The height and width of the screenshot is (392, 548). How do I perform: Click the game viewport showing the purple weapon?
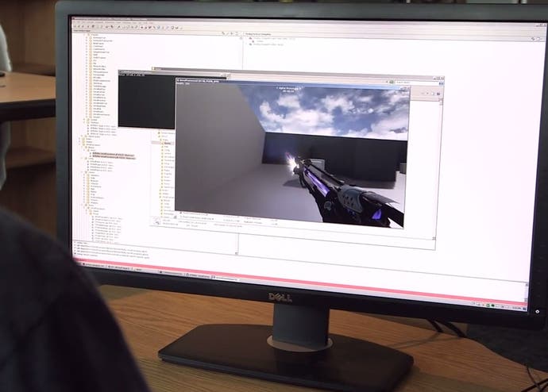292,154
